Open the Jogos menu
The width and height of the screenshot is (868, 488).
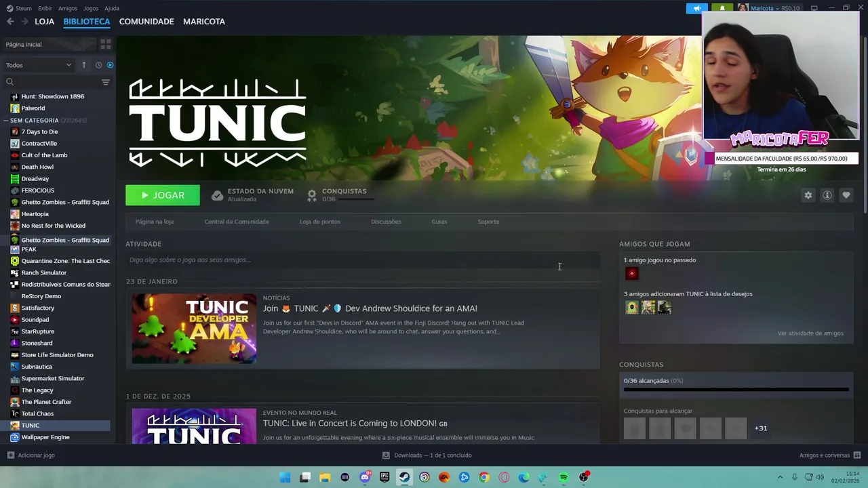[x=91, y=8]
